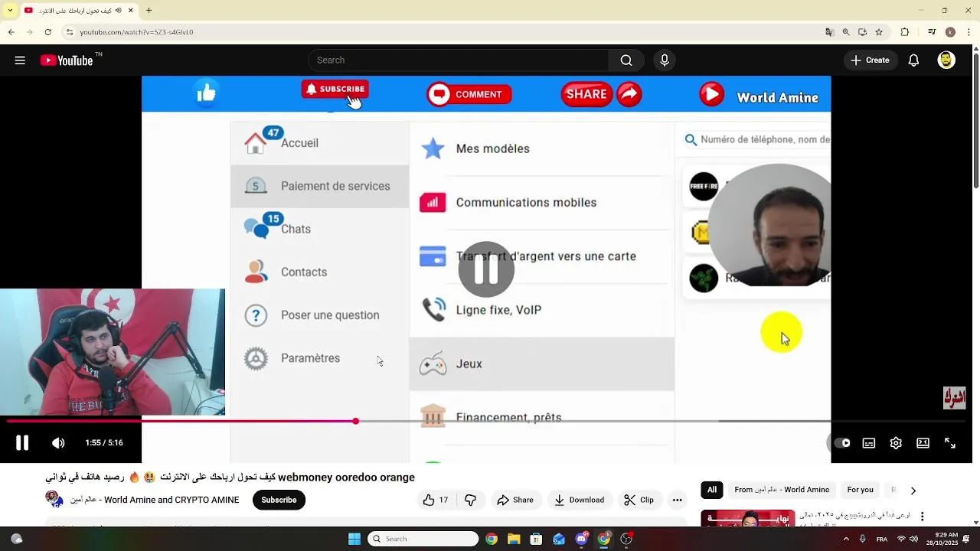Subscribe to the World Amine channel
The height and width of the screenshot is (551, 980).
(x=279, y=500)
